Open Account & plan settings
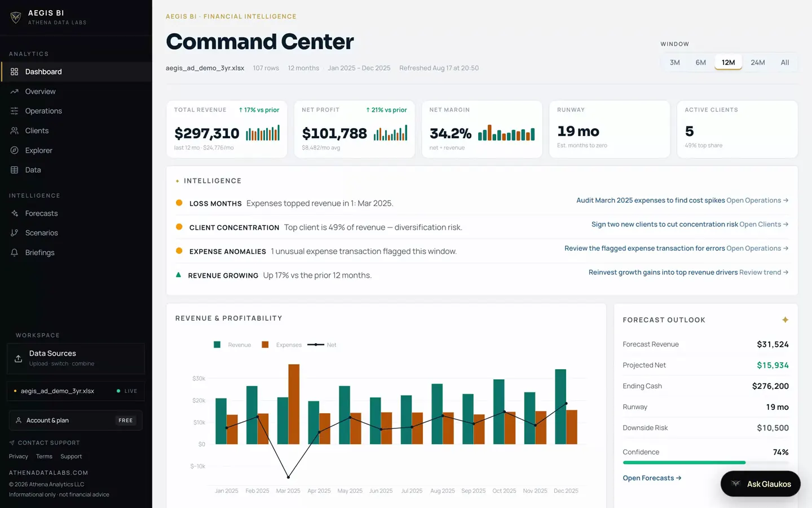 click(x=76, y=421)
